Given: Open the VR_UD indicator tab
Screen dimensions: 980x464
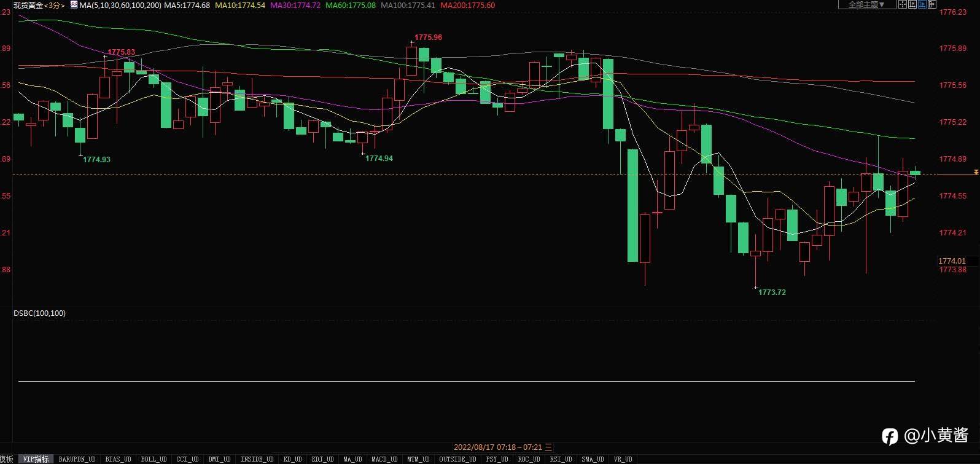Looking at the screenshot, I should 623,459.
